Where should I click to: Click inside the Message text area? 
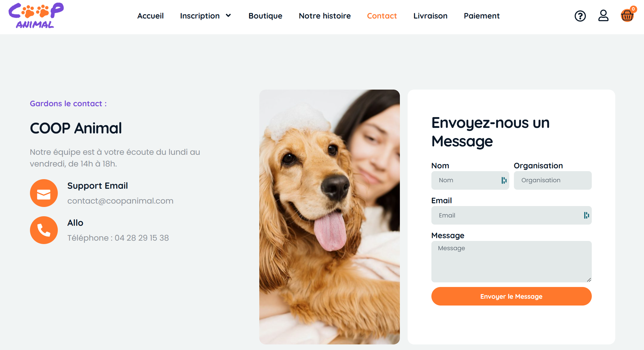point(511,262)
